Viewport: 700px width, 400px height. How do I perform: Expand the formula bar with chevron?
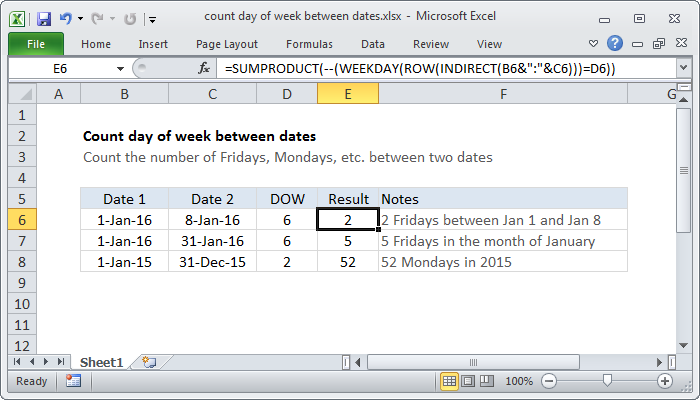click(683, 68)
